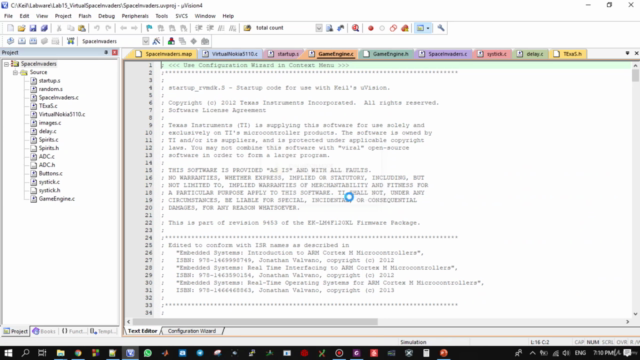Open the Debug menu
Screen dimensions: 640x360
[x=107, y=16]
